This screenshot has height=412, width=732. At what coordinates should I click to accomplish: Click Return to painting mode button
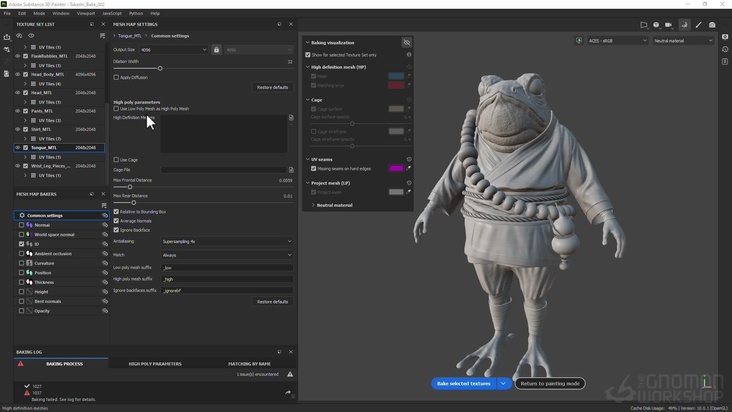tap(550, 384)
